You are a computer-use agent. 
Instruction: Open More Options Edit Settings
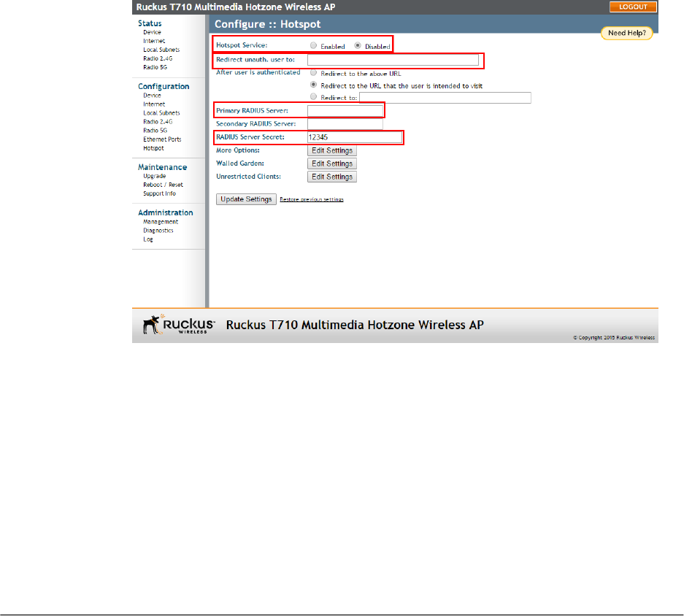click(x=332, y=150)
